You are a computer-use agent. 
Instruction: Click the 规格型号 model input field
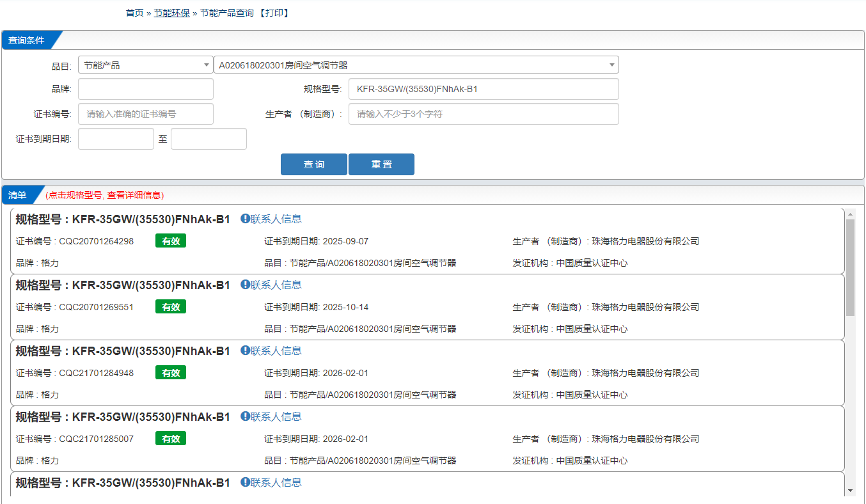[x=484, y=90]
